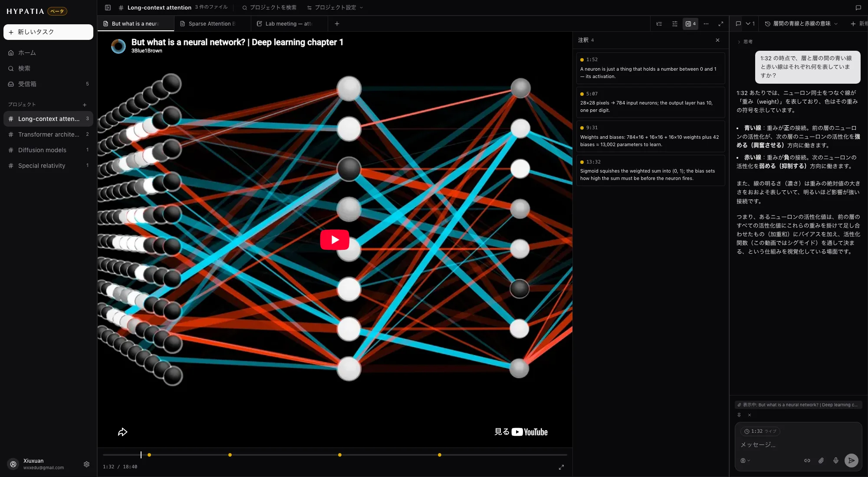Pin the attached context
Image resolution: width=868 pixels, height=477 pixels.
739,415
